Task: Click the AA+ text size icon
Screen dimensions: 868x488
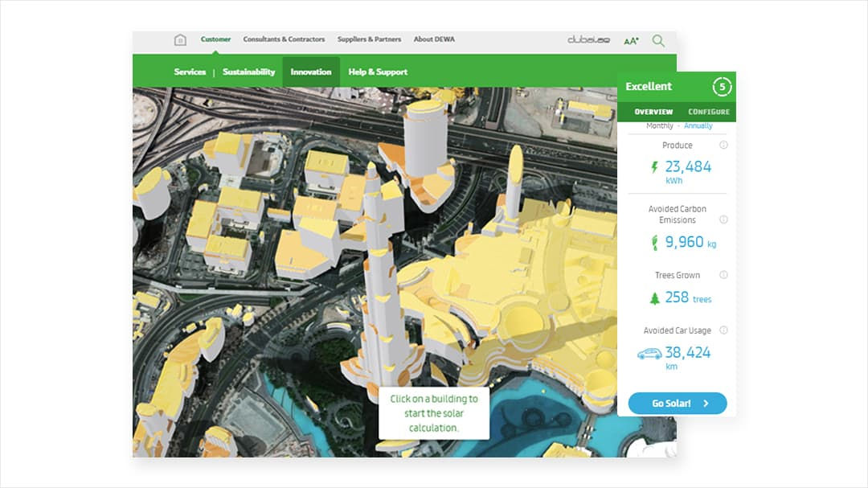Action: tap(630, 39)
